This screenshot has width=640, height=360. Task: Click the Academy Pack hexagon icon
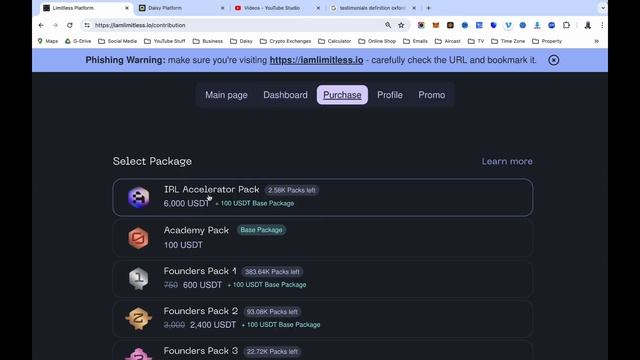(x=138, y=238)
